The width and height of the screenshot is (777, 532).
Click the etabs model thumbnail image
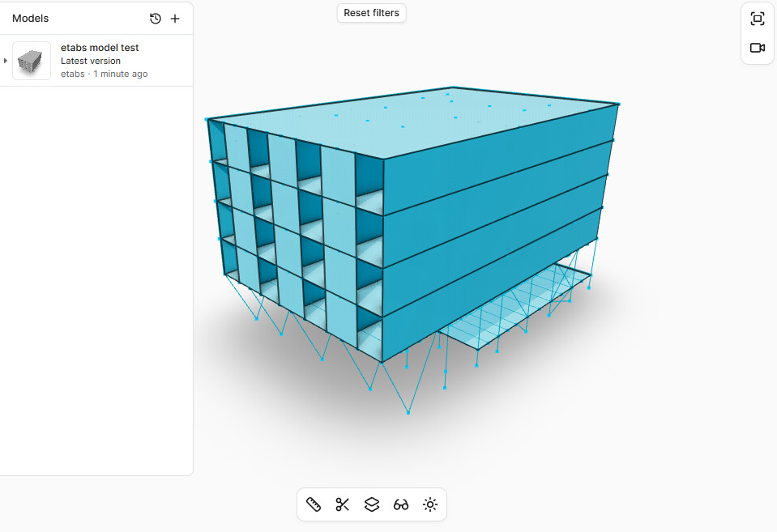click(32, 61)
